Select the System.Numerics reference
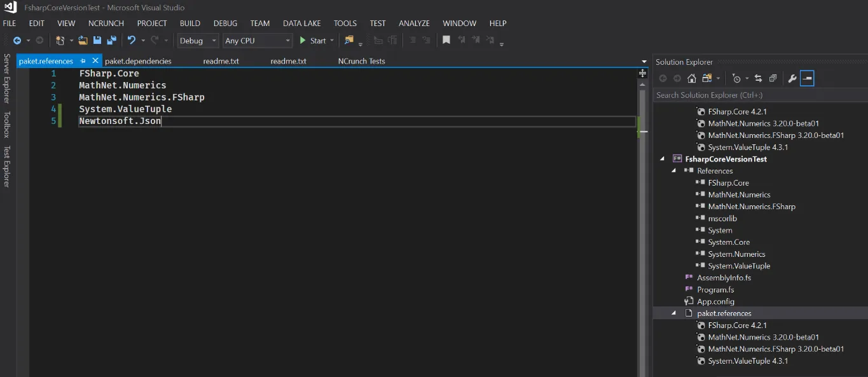Screen dimensions: 868x377 [736, 254]
